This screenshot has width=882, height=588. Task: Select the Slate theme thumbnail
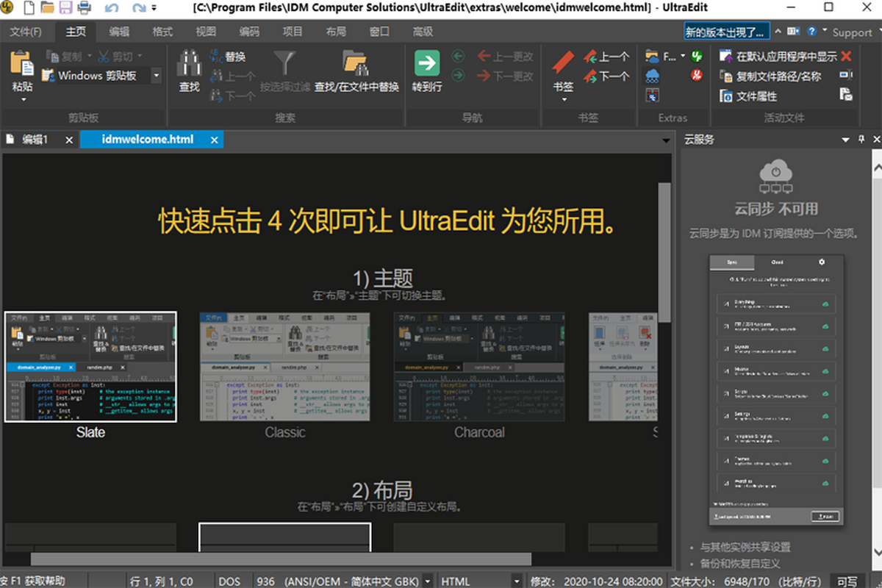pyautogui.click(x=90, y=367)
